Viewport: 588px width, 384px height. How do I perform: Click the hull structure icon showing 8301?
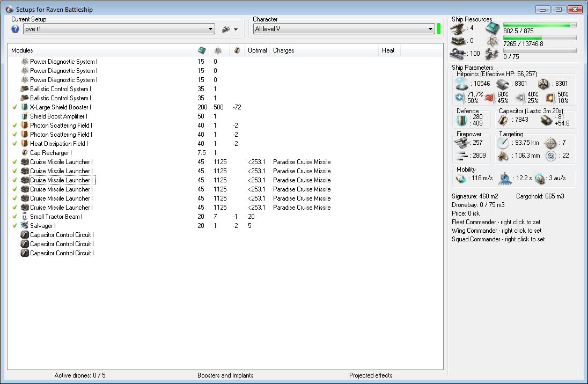coord(543,84)
